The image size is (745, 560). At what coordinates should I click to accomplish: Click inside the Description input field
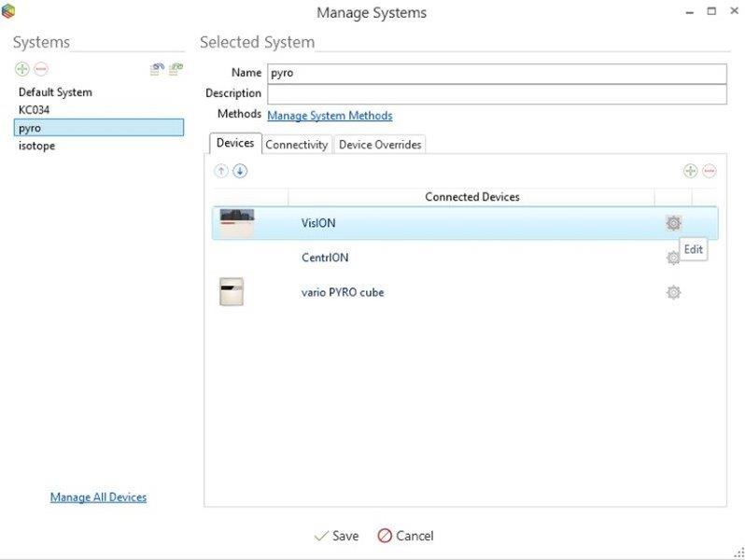[496, 94]
